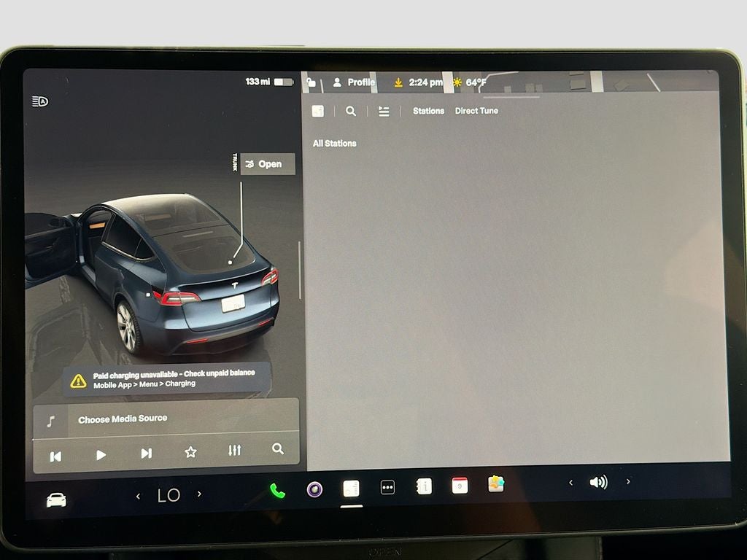Screen dimensions: 747x560
Task: Tap the volume speaker icon
Action: [x=598, y=482]
